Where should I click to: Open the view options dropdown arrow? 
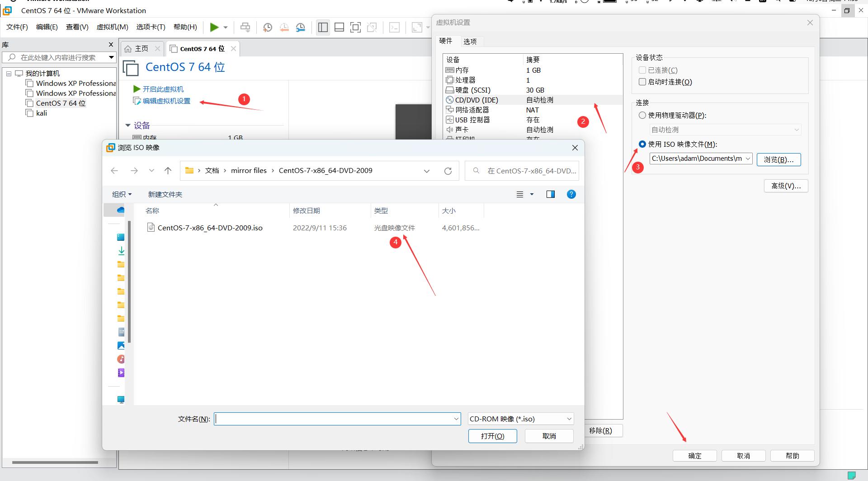tap(532, 194)
